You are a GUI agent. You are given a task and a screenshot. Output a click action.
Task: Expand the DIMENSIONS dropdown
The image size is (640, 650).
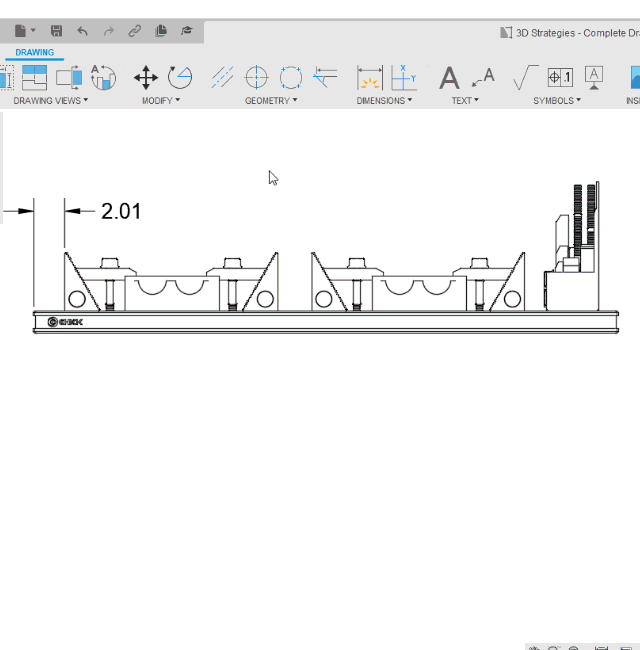[384, 100]
